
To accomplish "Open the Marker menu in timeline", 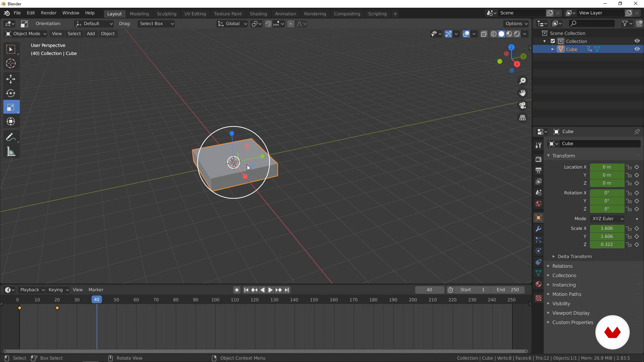I will (x=96, y=290).
